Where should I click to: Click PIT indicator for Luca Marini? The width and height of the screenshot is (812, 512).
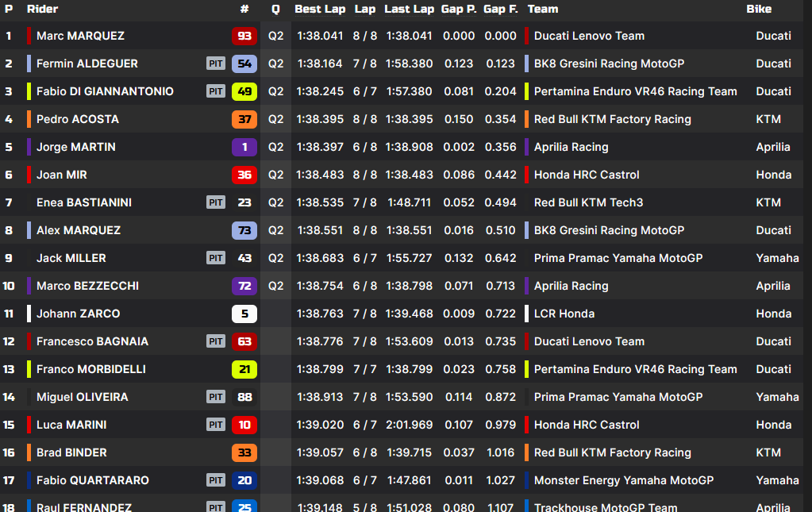click(215, 425)
